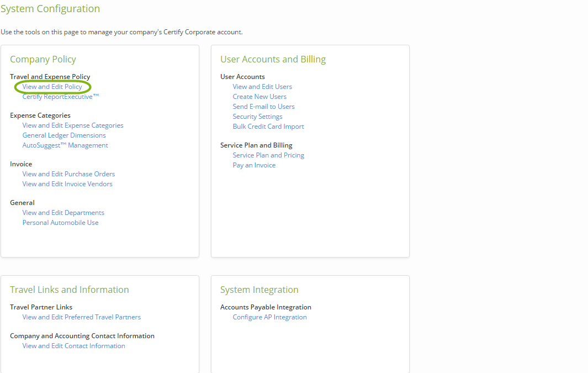Image resolution: width=588 pixels, height=373 pixels.
Task: Open the View and Edit Policy link
Action: (x=52, y=87)
